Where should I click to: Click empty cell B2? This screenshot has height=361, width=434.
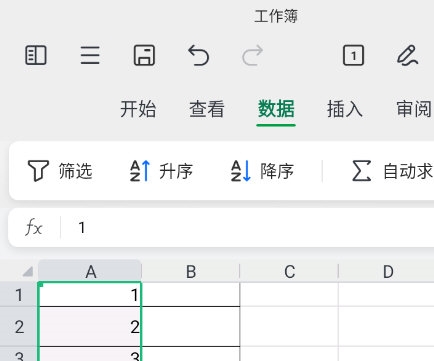[x=191, y=327]
